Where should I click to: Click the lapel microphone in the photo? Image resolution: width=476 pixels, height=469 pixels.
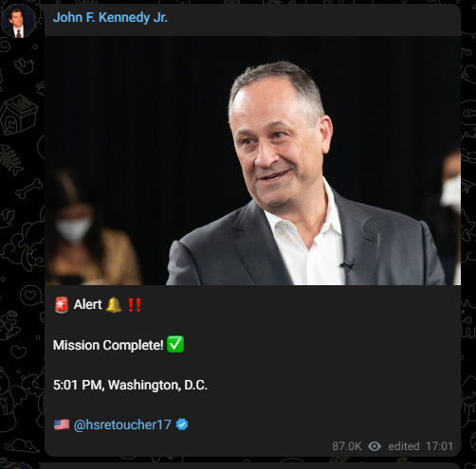(348, 265)
